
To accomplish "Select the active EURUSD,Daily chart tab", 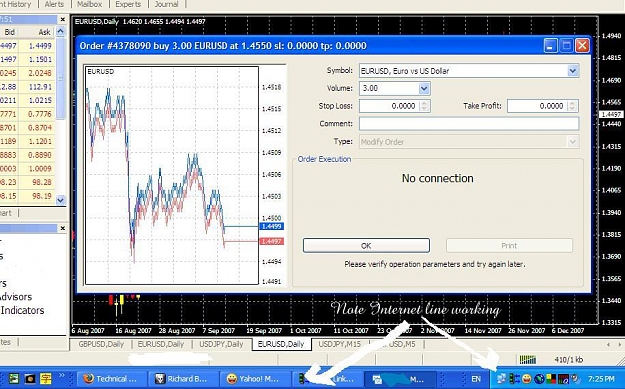I will (x=281, y=344).
